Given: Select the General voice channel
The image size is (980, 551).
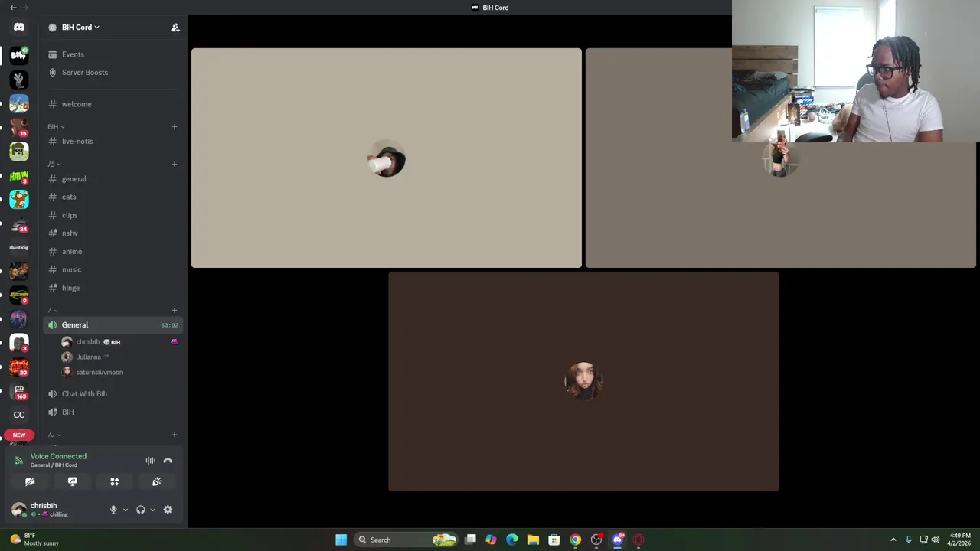Looking at the screenshot, I should 113,325.
